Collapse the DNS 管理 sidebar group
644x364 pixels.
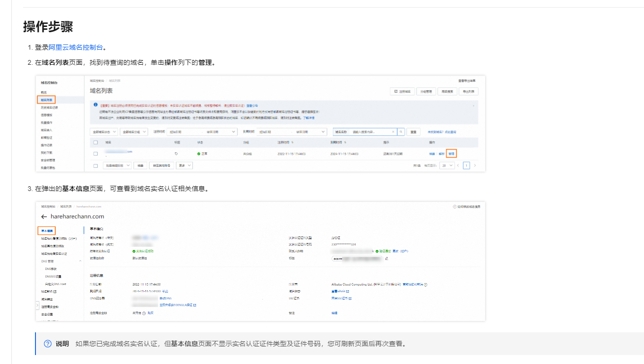click(x=80, y=261)
